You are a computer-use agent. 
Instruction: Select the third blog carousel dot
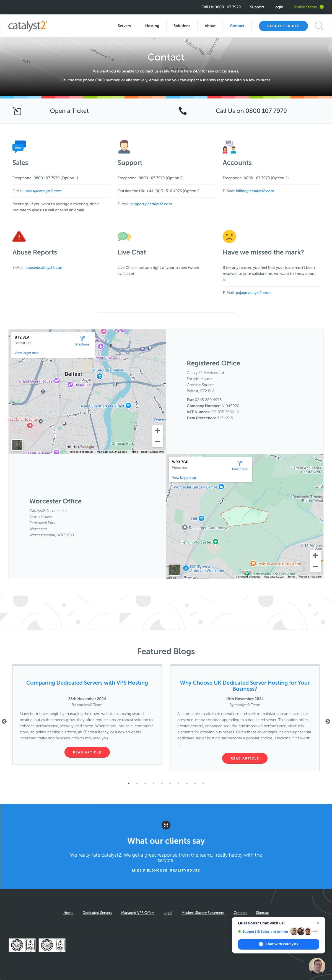click(x=145, y=783)
